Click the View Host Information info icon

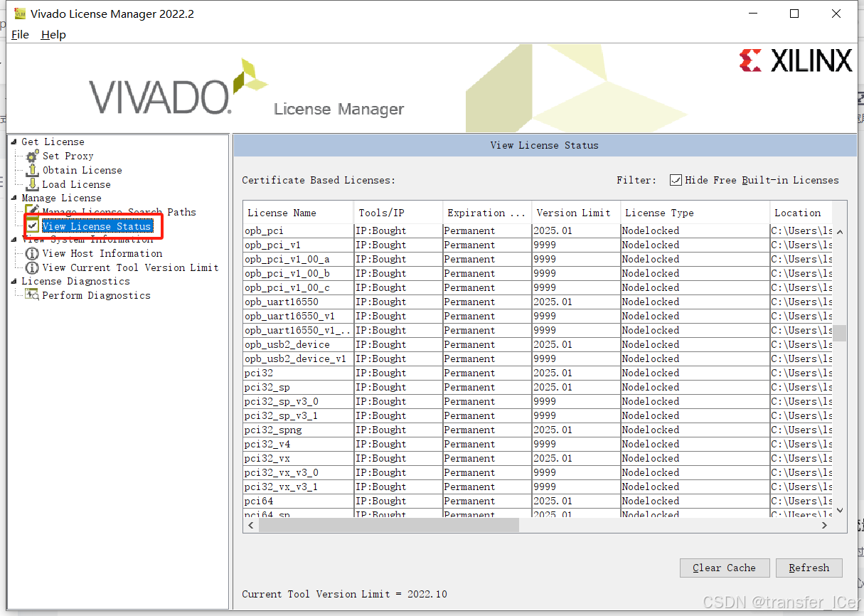point(33,254)
